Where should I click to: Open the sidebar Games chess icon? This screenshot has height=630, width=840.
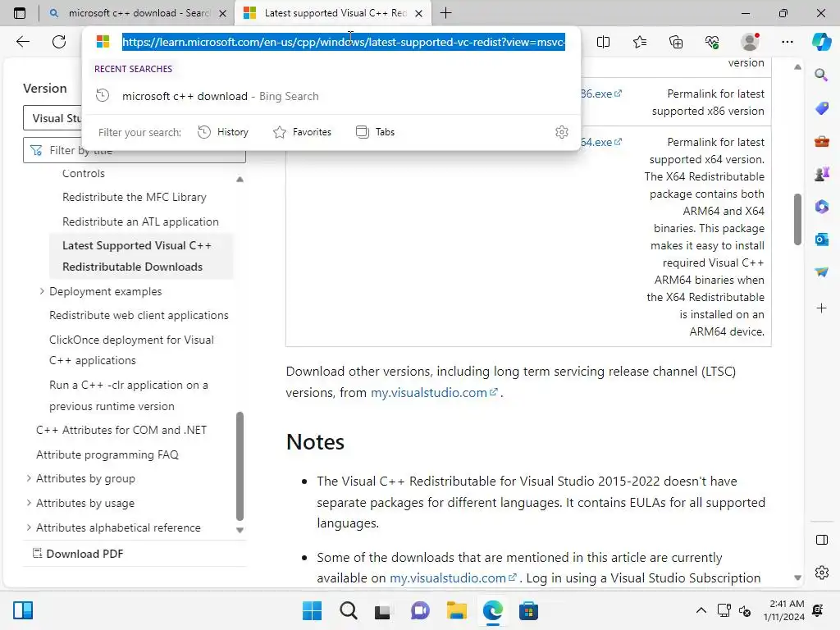click(x=821, y=174)
